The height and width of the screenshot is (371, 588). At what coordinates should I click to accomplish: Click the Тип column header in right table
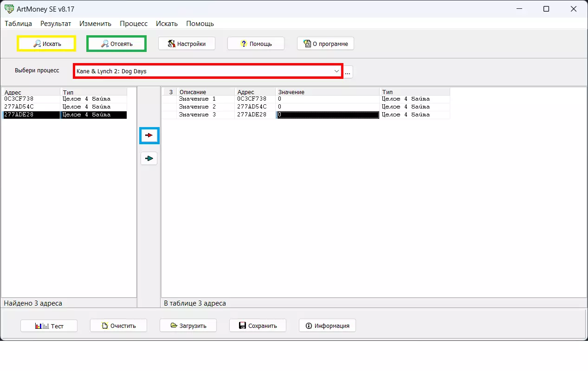(x=415, y=92)
